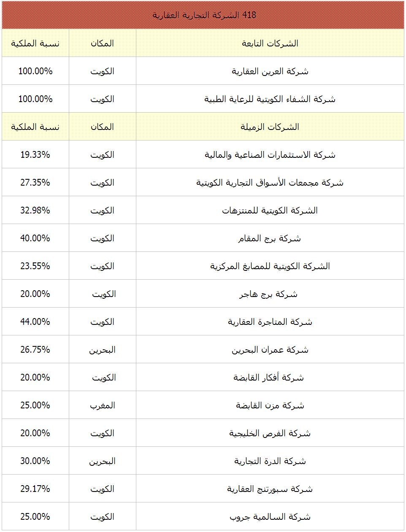Click 'شركة مجمعات الأسواق التجارية الكويتية'
This screenshot has height=532, width=406.
pos(270,182)
